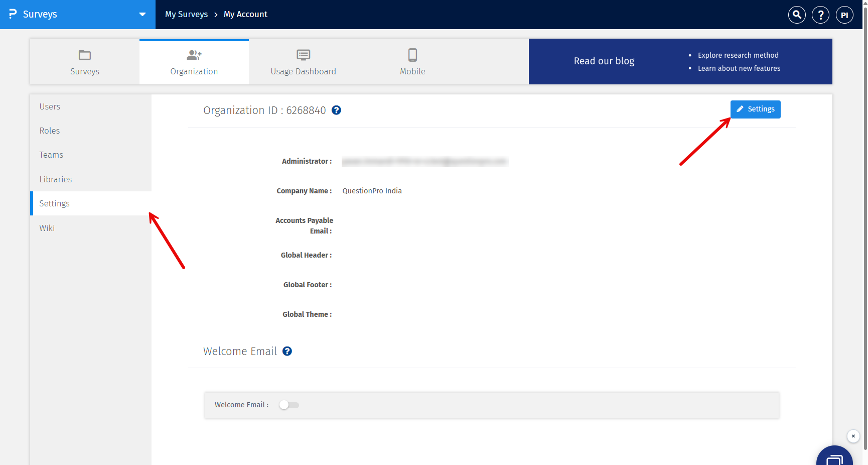Expand the Surveys product dropdown arrow
The height and width of the screenshot is (465, 868).
point(142,15)
